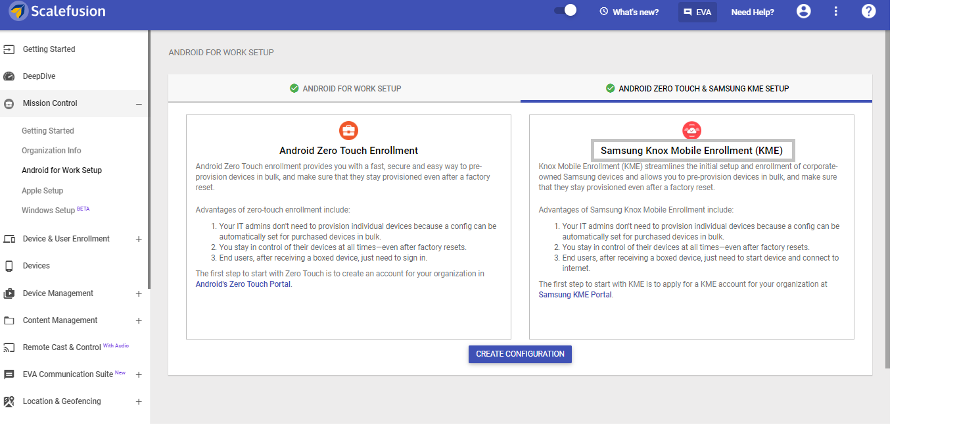Click the Scalefusion logo icon
Image resolution: width=980 pixels, height=429 pixels.
(x=18, y=11)
